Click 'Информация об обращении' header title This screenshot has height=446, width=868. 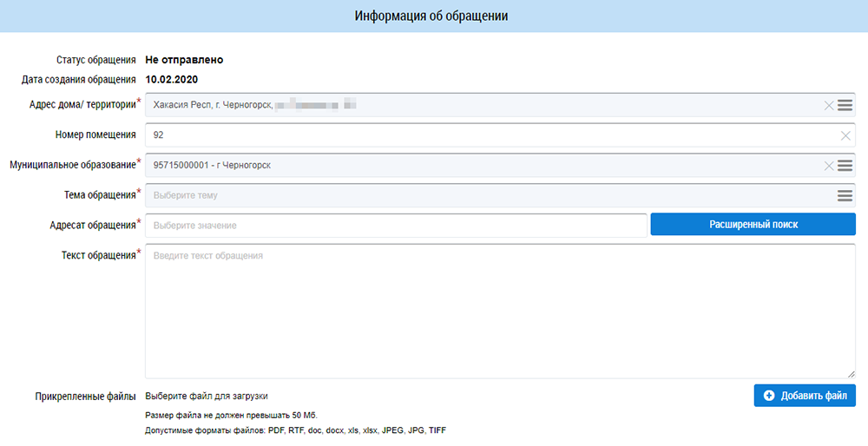click(431, 16)
